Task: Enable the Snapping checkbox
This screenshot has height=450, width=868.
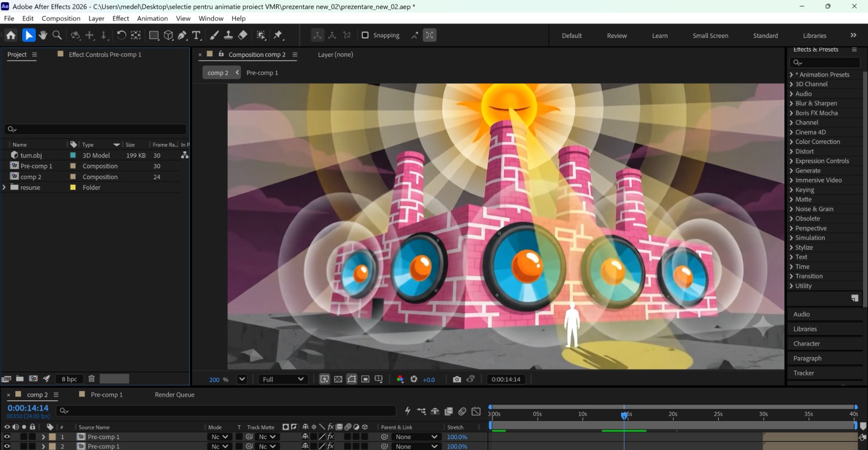Action: click(x=365, y=35)
